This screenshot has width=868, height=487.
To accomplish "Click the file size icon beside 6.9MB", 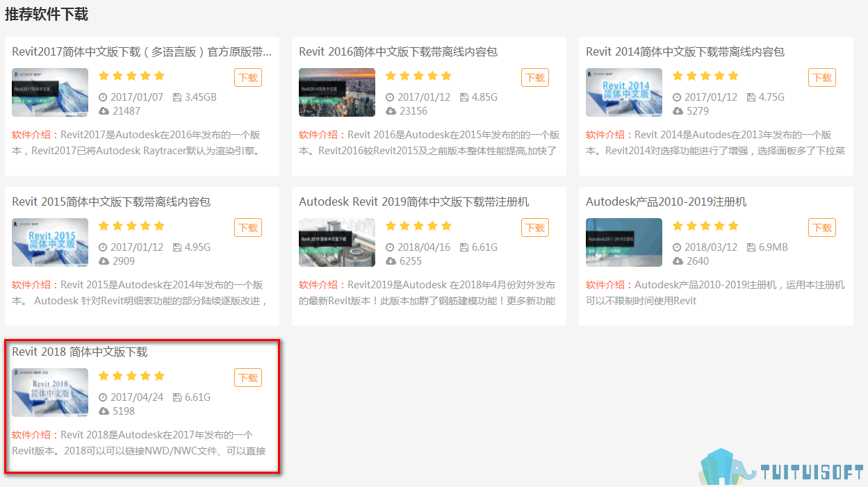I will 751,247.
